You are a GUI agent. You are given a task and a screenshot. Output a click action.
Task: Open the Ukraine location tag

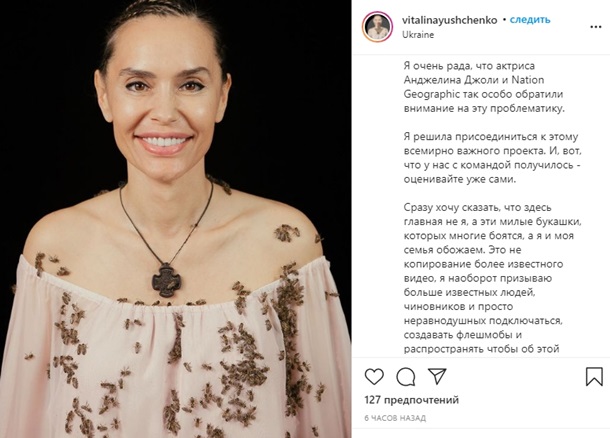418,35
